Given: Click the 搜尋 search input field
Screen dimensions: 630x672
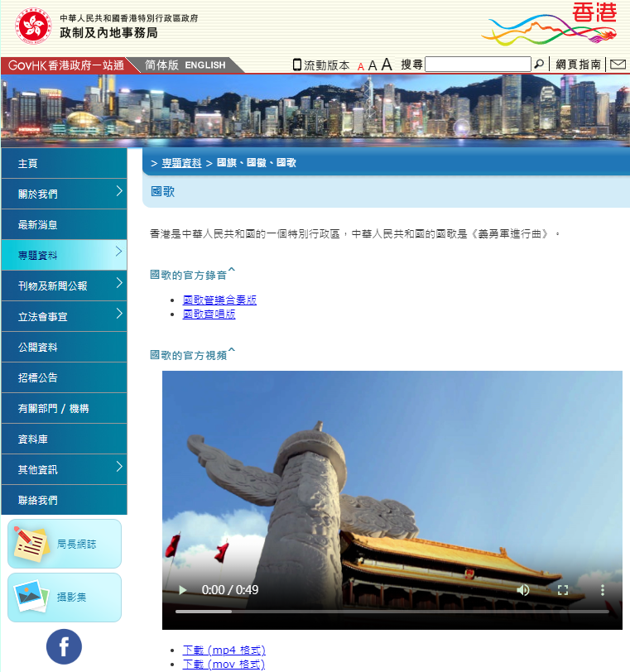Looking at the screenshot, I should click(x=478, y=65).
